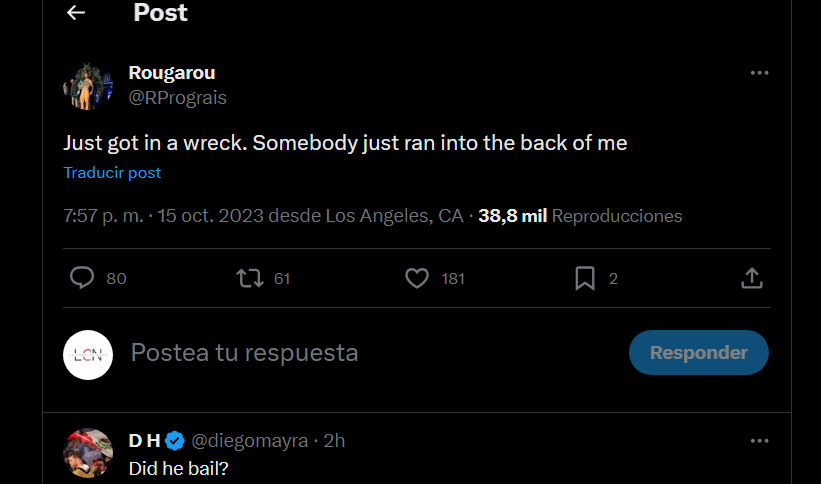Like the post with heart icon
The height and width of the screenshot is (484, 821).
417,278
